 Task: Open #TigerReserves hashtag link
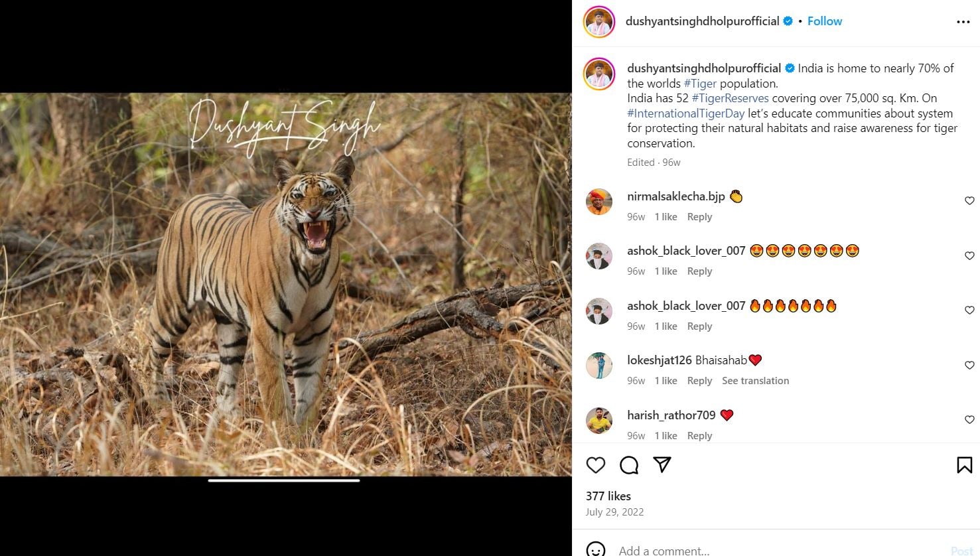click(x=730, y=98)
